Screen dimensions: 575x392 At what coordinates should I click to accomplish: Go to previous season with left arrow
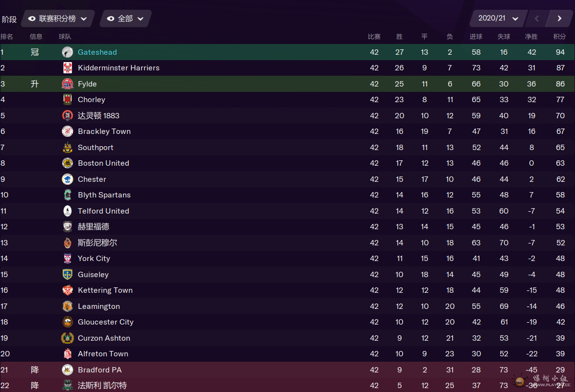click(x=537, y=18)
